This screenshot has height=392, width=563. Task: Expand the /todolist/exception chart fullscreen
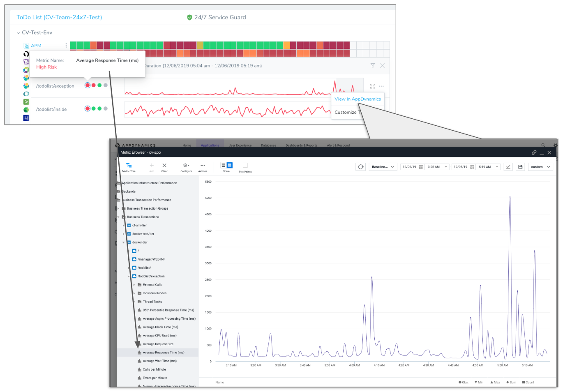[x=372, y=86]
